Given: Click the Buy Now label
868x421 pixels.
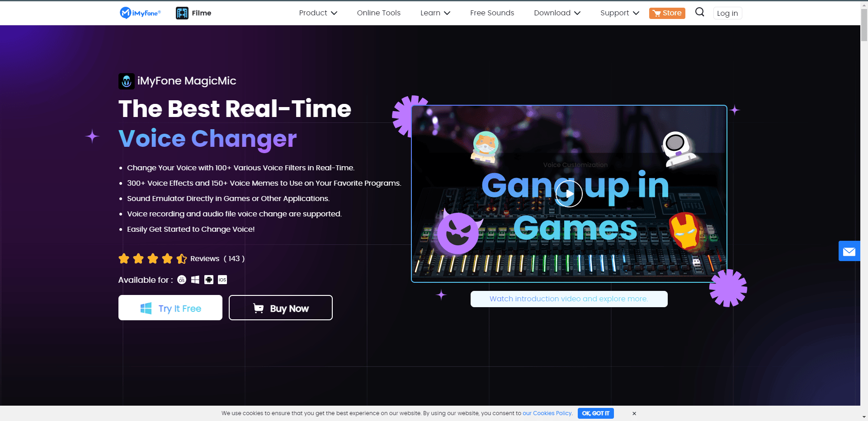Looking at the screenshot, I should 289,309.
